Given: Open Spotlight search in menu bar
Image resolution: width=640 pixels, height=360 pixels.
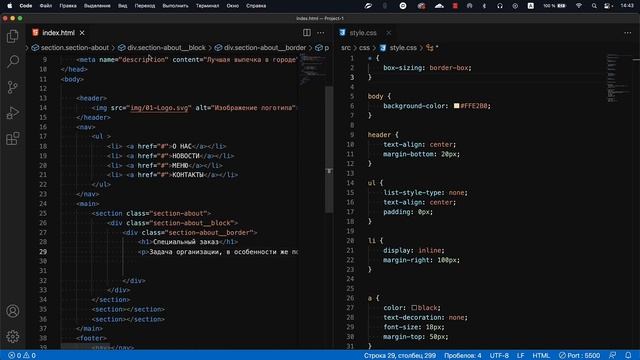Looking at the screenshot, I should (594, 6).
